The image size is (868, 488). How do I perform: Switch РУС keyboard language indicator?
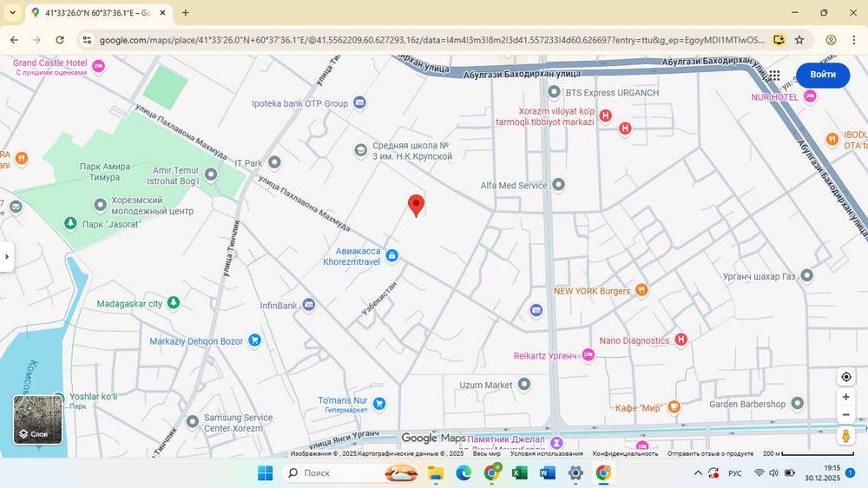click(x=734, y=473)
